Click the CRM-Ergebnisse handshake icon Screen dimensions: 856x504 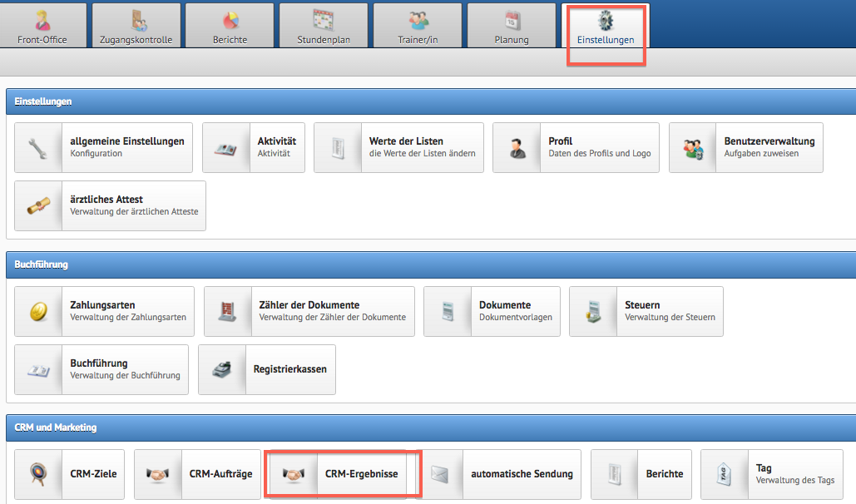(x=293, y=475)
